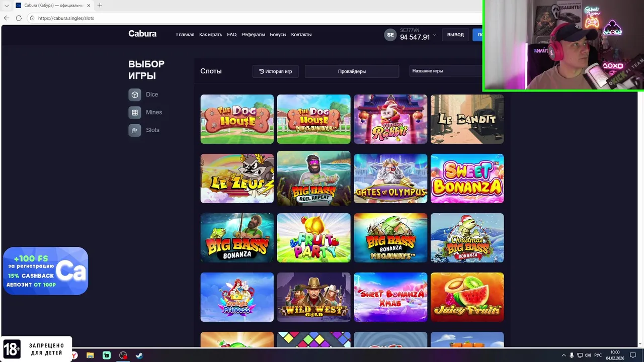This screenshot has width=644, height=362.
Task: Open the Sweet Bonanza slot
Action: coord(467,178)
